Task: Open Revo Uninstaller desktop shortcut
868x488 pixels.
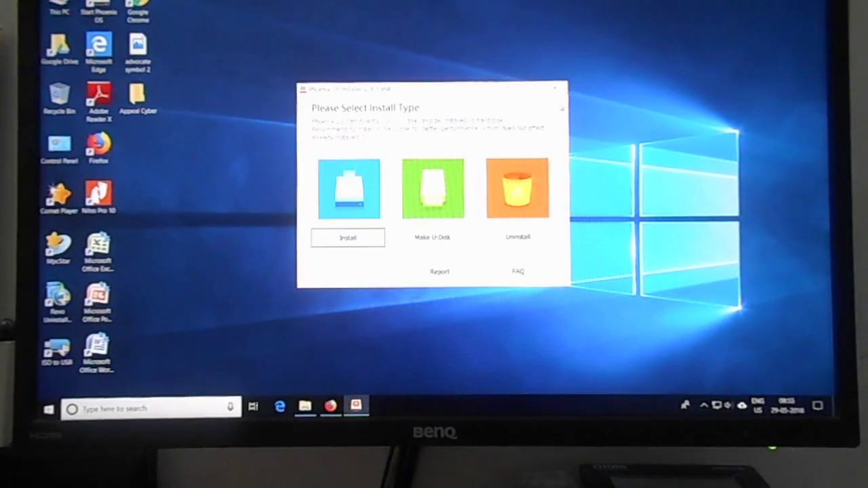Action: [58, 304]
